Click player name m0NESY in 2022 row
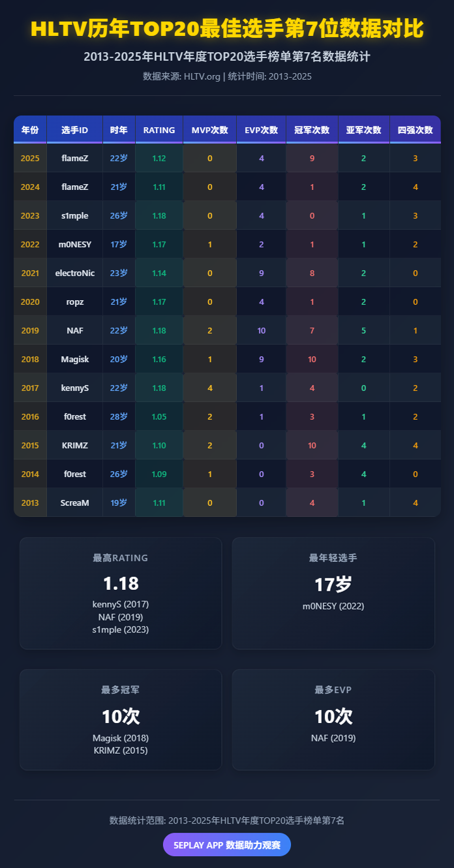The width and height of the screenshot is (454, 868). [x=74, y=245]
